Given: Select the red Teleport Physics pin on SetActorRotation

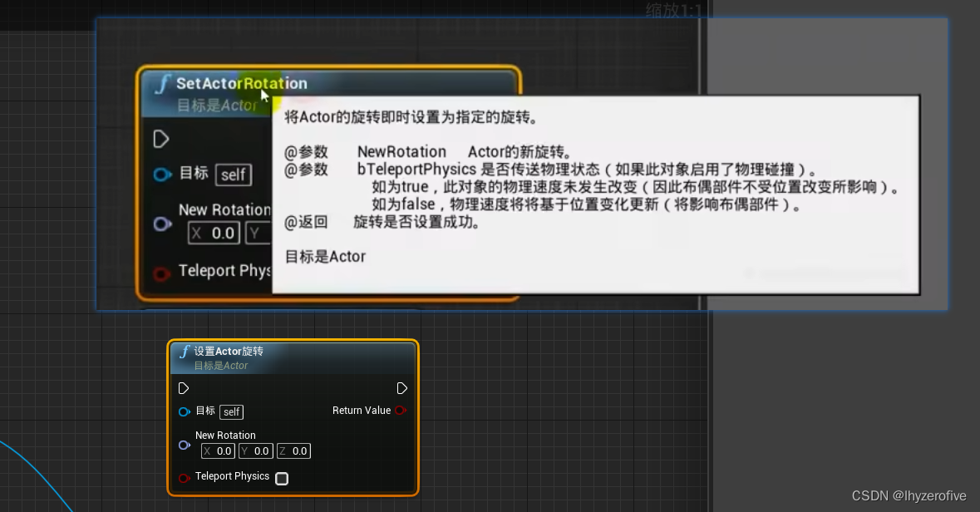Looking at the screenshot, I should click(x=163, y=270).
